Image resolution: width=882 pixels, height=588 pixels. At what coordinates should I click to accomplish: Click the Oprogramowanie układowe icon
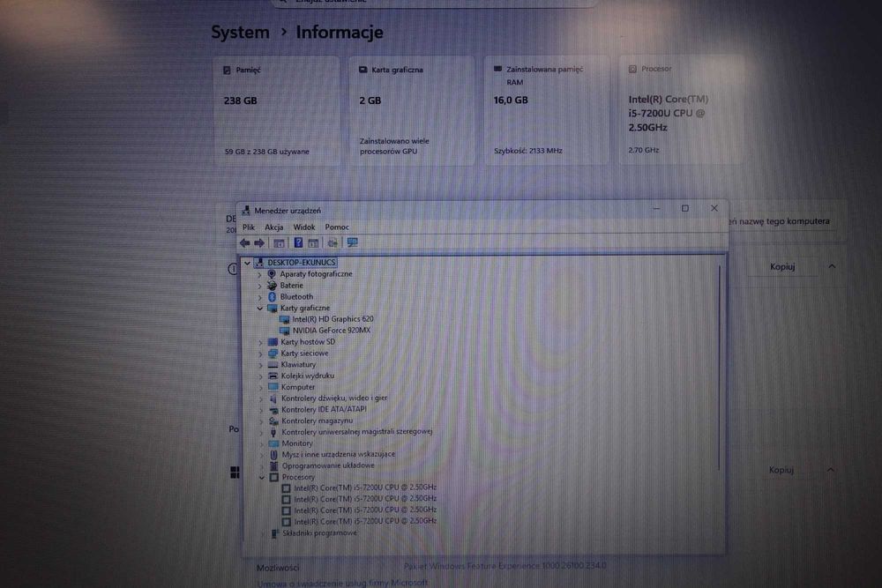pos(274,465)
